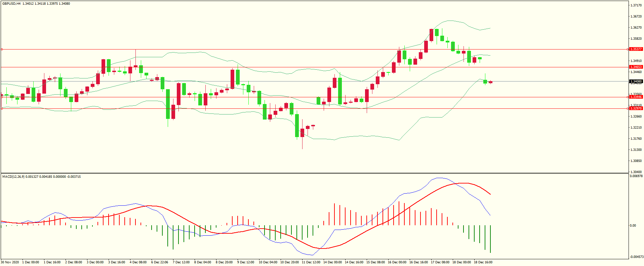Select the red 1.32970 price tag
This screenshot has width=644, height=266.
636,108
